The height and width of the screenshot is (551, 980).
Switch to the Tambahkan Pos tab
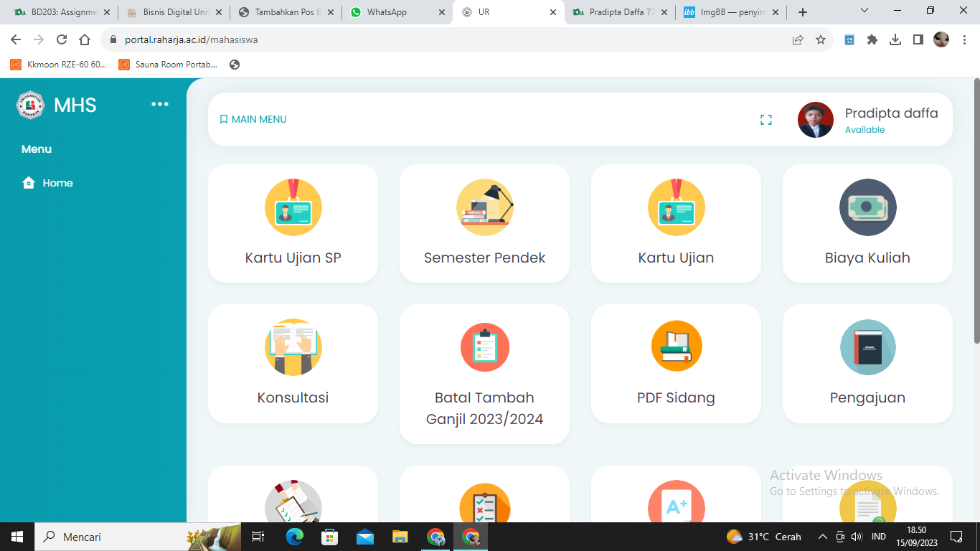click(285, 12)
